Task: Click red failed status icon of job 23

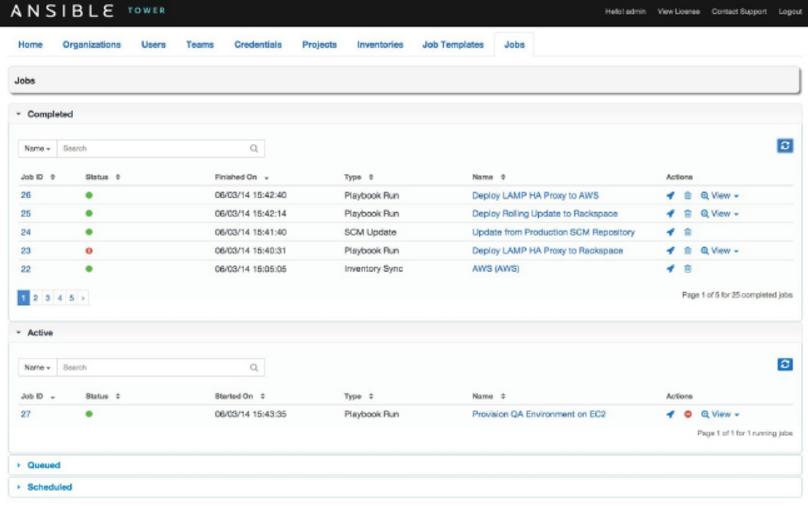Action: click(89, 250)
